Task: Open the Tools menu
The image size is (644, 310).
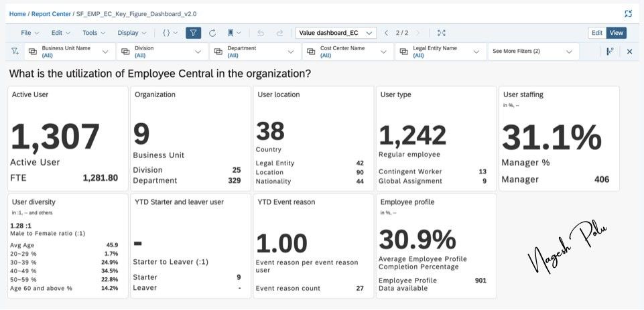Action: 94,33
